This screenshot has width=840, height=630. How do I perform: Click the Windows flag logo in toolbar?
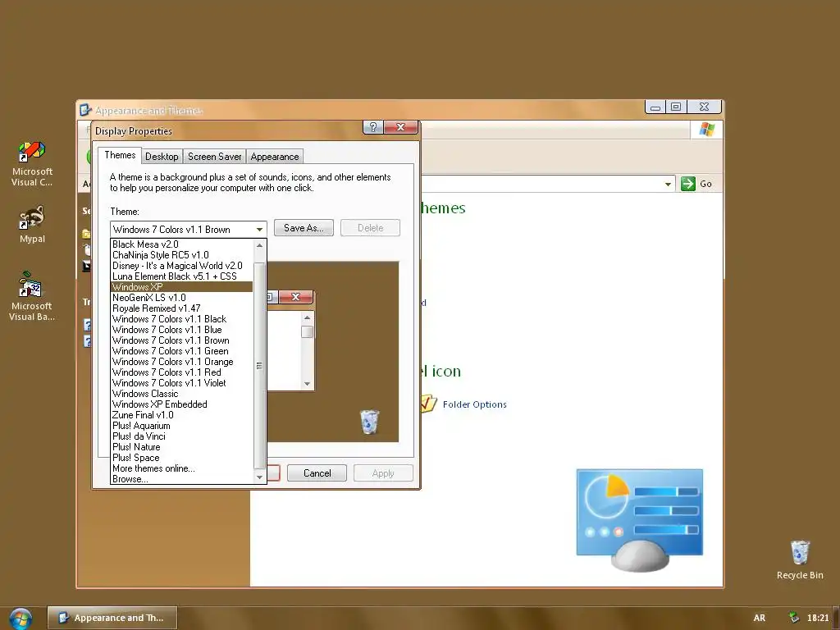[706, 129]
